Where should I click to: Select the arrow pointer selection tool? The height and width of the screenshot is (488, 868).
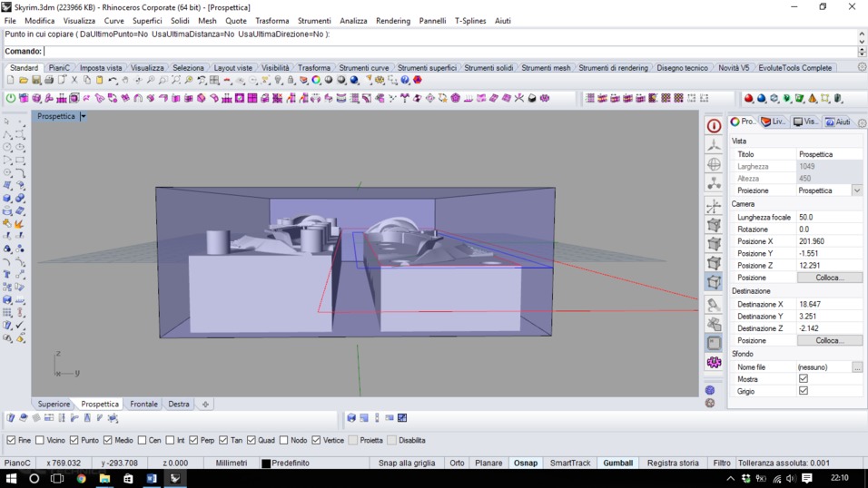click(x=7, y=122)
